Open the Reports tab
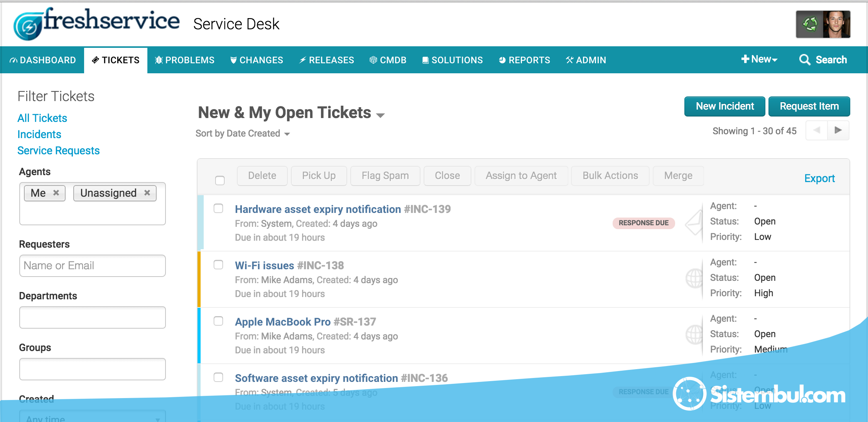Image resolution: width=868 pixels, height=422 pixels. (x=524, y=60)
